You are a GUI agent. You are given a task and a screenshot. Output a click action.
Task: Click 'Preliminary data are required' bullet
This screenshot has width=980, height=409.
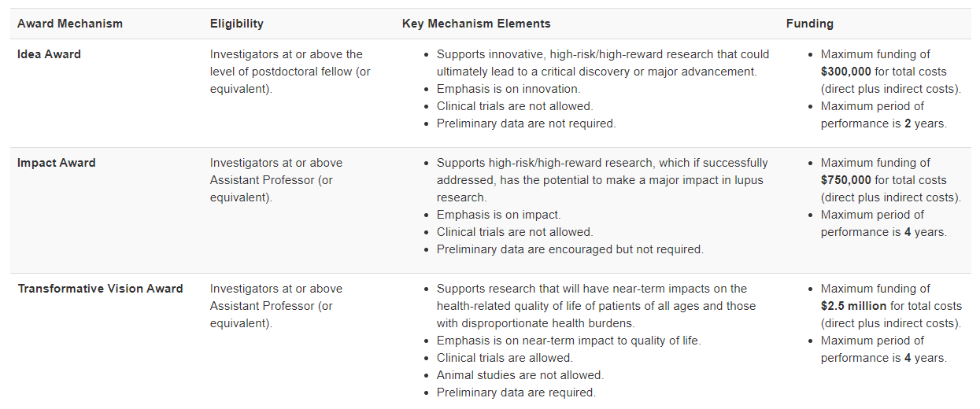coord(516,392)
